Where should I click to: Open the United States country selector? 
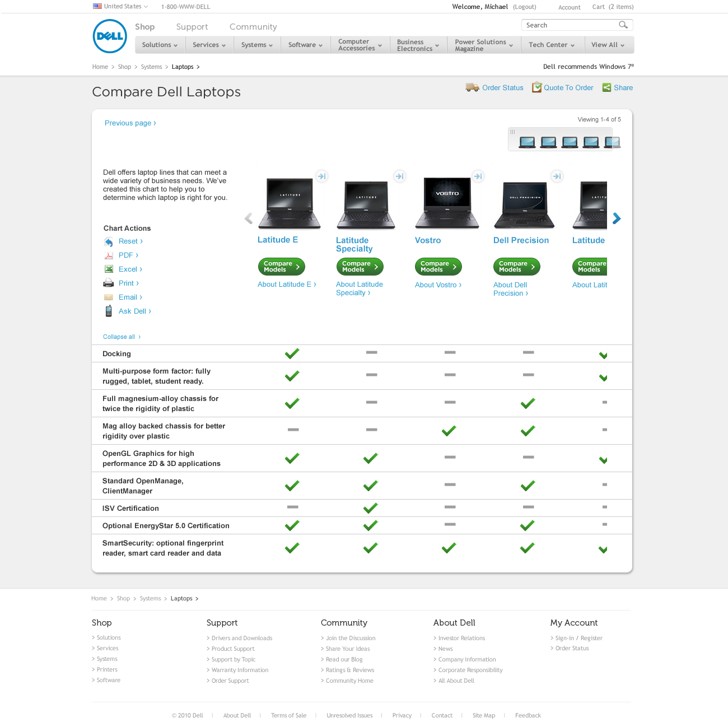pos(120,7)
